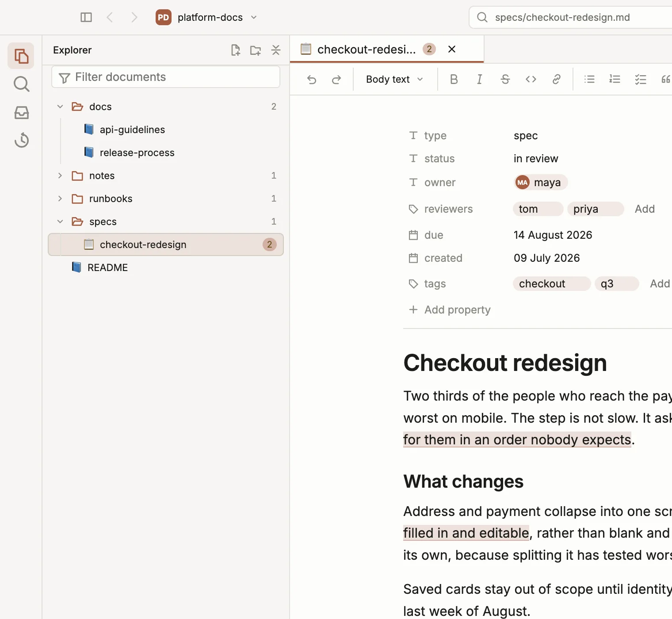Screen dimensions: 672x619
Task: Click the tags property label icon
Action: point(413,284)
